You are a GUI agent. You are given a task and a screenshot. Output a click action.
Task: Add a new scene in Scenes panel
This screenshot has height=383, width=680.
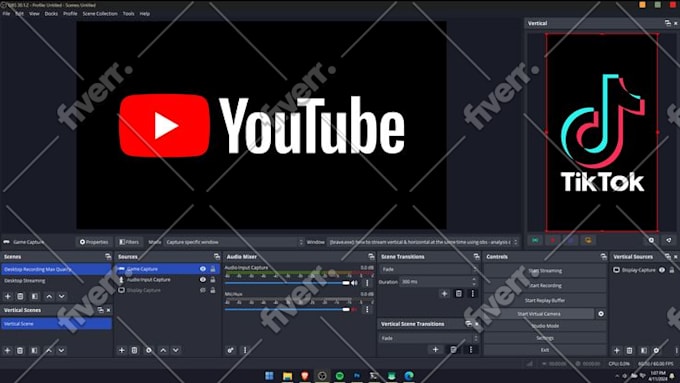7,296
